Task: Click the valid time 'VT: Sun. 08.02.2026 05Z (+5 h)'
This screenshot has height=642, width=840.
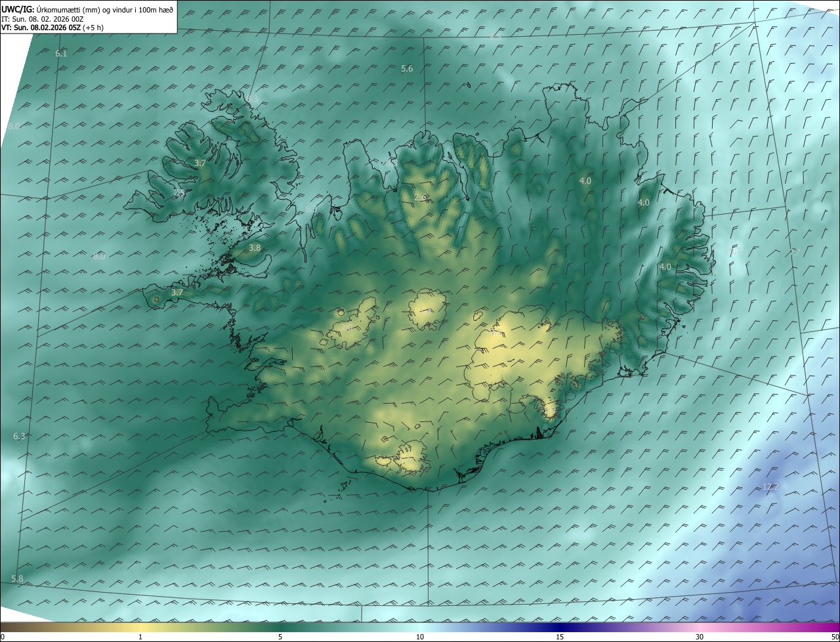Action: (x=52, y=28)
